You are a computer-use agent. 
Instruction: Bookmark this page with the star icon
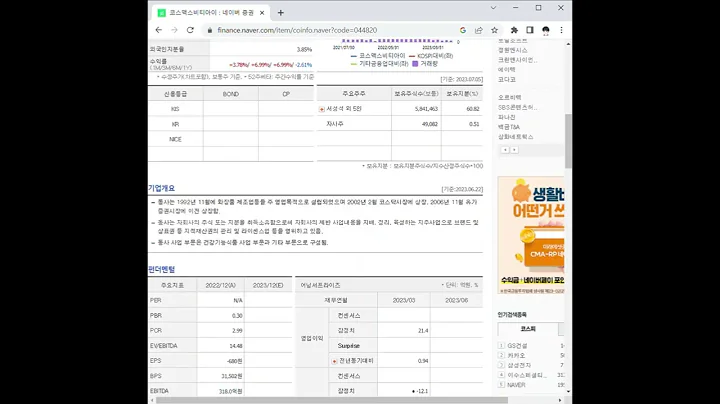click(x=495, y=30)
